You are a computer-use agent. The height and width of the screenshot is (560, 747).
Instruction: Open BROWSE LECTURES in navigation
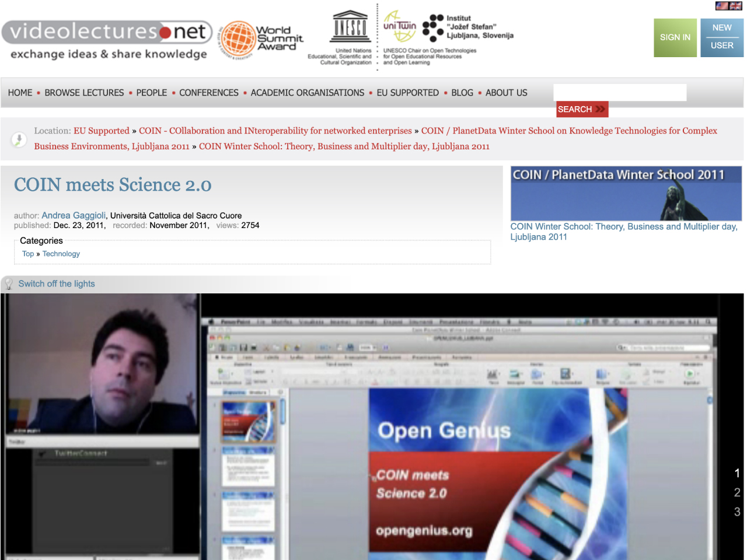(x=85, y=93)
